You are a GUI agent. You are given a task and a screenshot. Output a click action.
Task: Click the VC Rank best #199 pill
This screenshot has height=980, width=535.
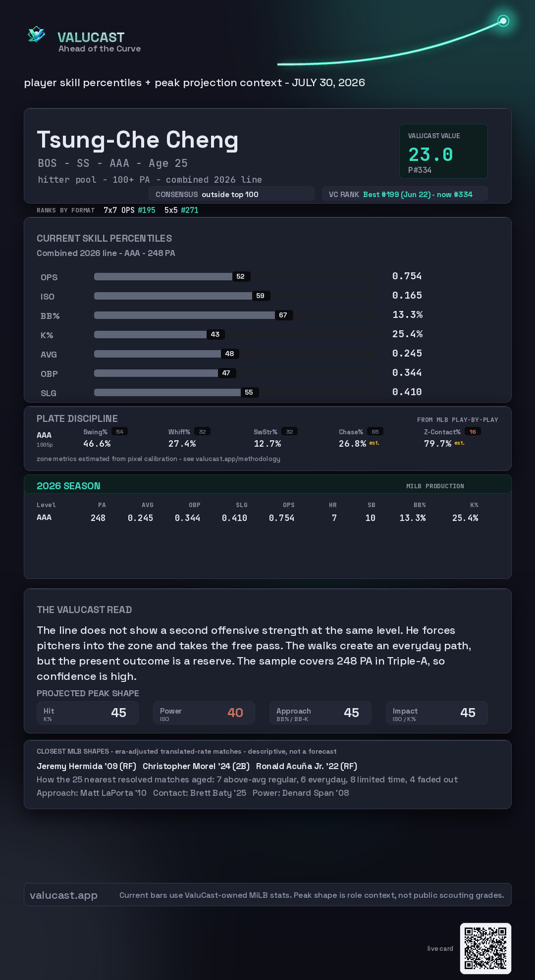pos(405,194)
